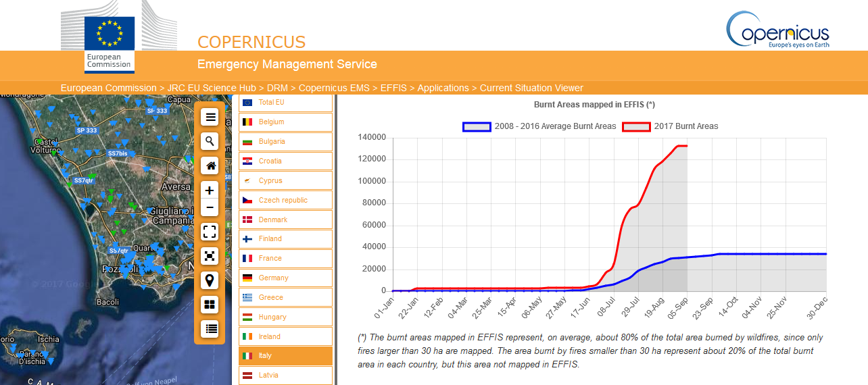Select Cyprus in the country list

(285, 180)
